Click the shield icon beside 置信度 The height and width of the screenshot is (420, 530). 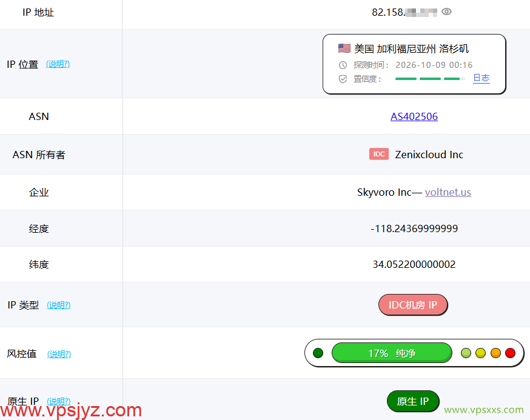click(x=343, y=79)
